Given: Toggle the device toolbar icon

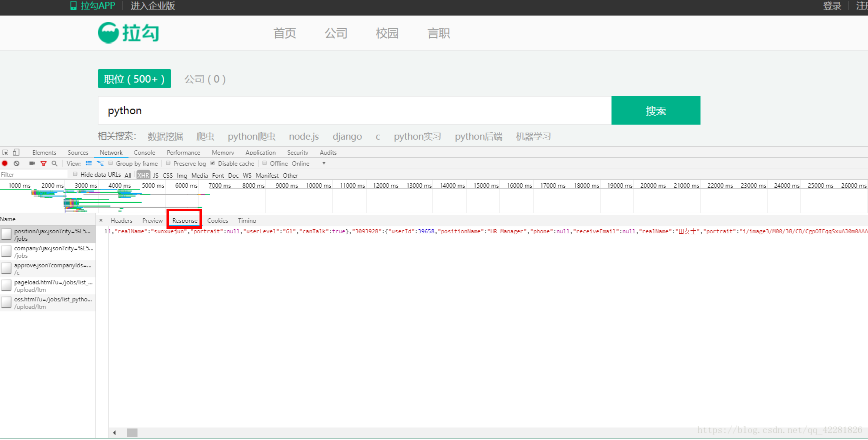Looking at the screenshot, I should 16,153.
